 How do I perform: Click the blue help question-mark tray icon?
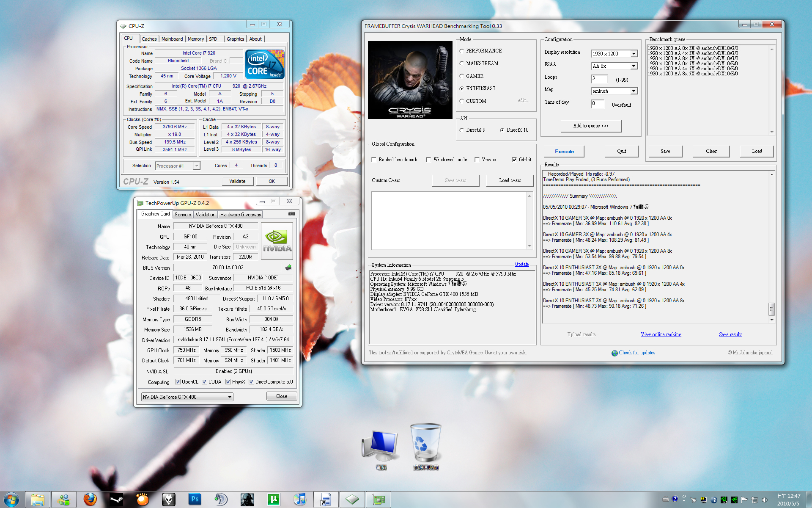coord(675,499)
